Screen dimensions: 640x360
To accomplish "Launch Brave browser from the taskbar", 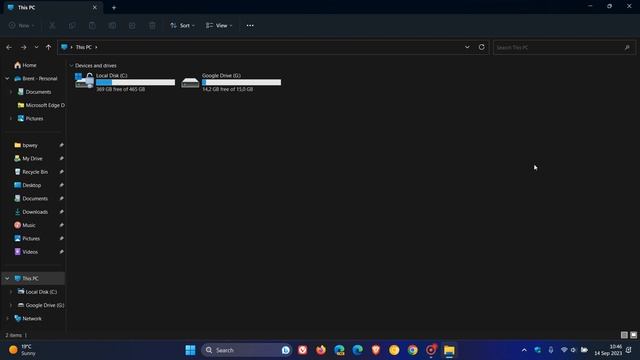I will click(x=376, y=350).
